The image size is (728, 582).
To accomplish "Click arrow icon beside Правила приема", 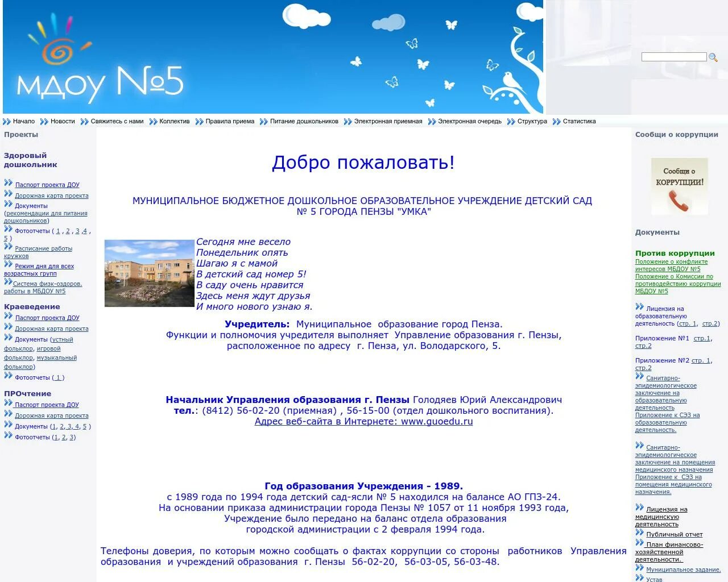I will click(200, 122).
